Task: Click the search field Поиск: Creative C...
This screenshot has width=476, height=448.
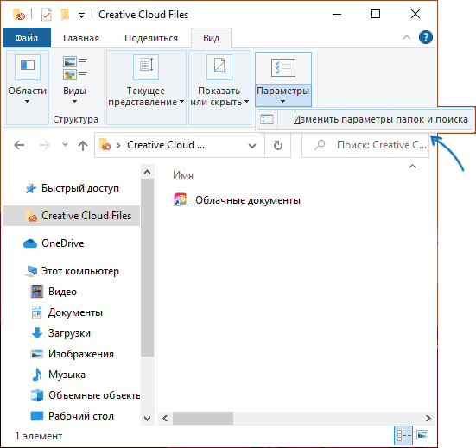Action: pos(365,145)
